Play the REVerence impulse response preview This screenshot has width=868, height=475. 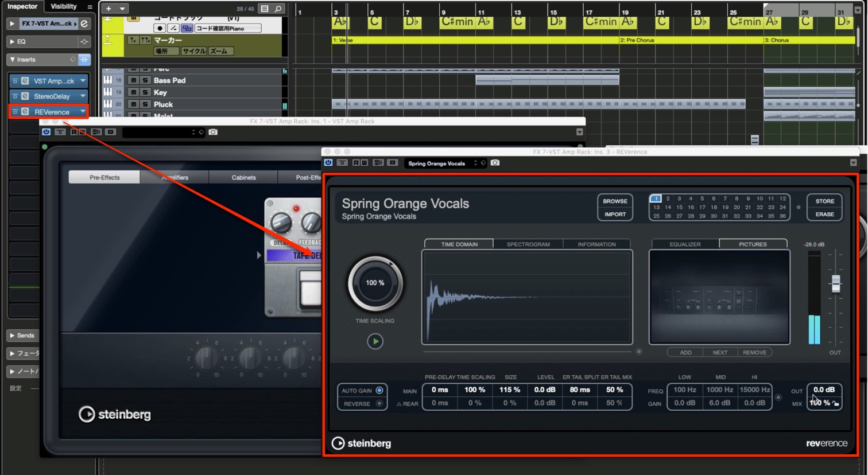375,341
